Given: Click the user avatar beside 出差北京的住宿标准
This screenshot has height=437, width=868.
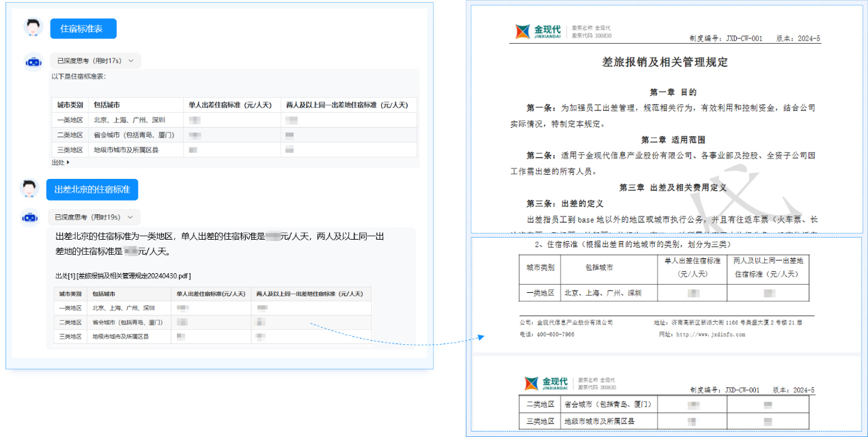Looking at the screenshot, I should (29, 189).
